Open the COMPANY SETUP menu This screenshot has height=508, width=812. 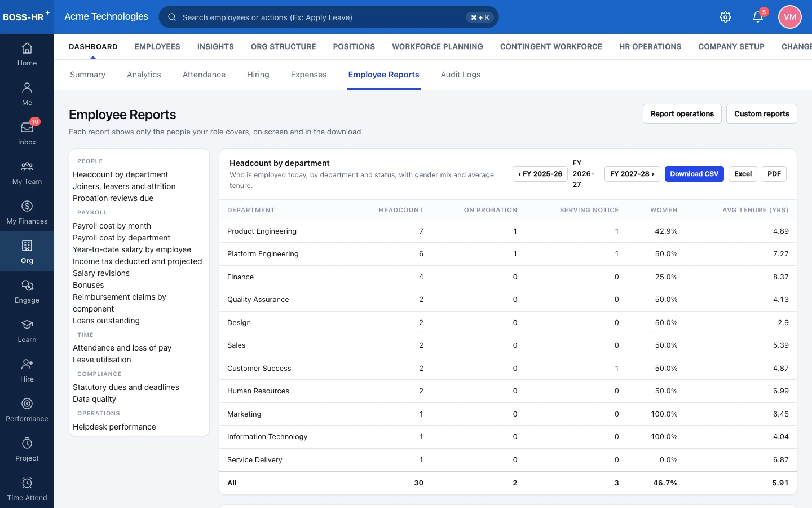pos(731,47)
